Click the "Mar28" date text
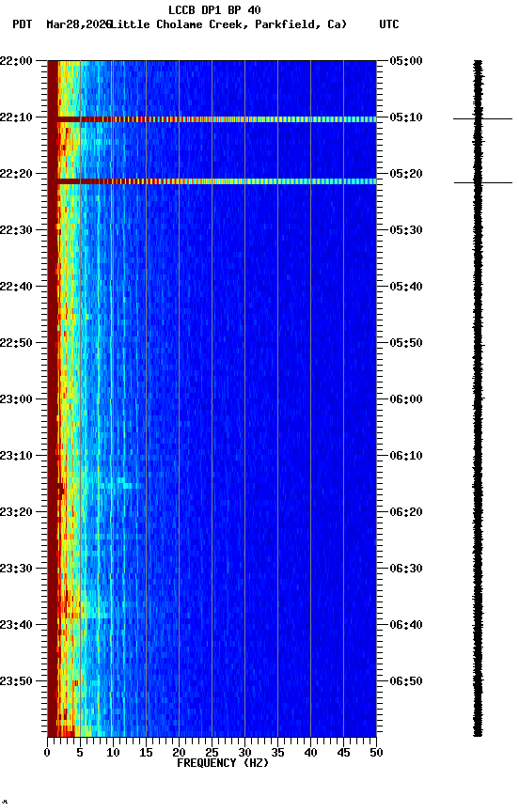519x812 pixels. (x=62, y=24)
